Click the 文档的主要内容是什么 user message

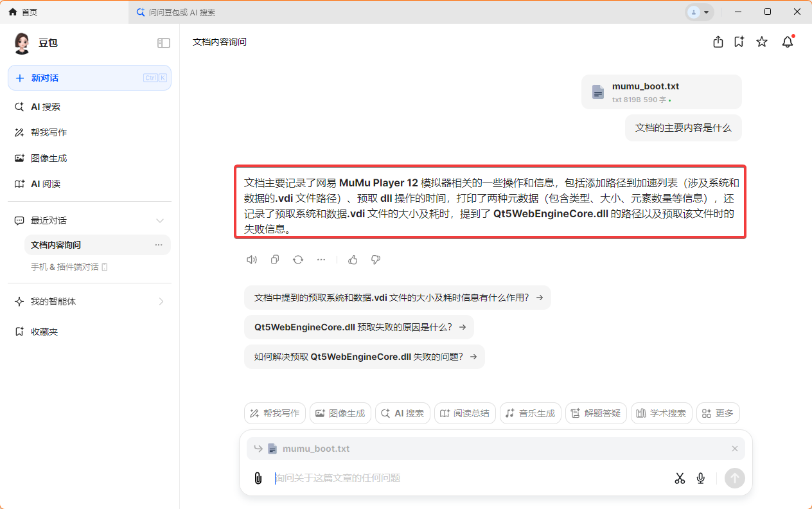coord(684,128)
